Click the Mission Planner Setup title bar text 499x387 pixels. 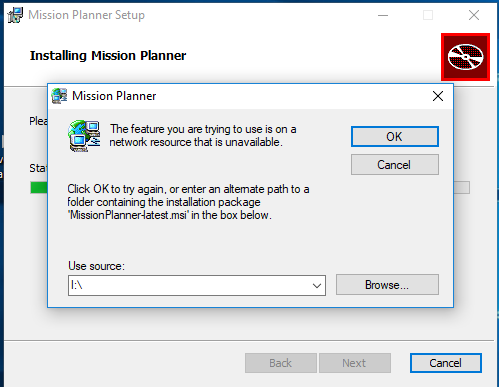click(87, 15)
